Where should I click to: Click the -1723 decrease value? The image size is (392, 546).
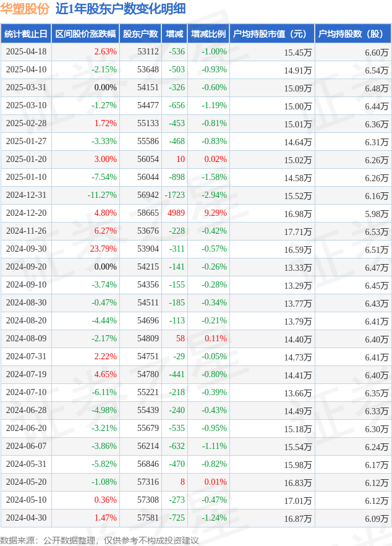tap(175, 195)
